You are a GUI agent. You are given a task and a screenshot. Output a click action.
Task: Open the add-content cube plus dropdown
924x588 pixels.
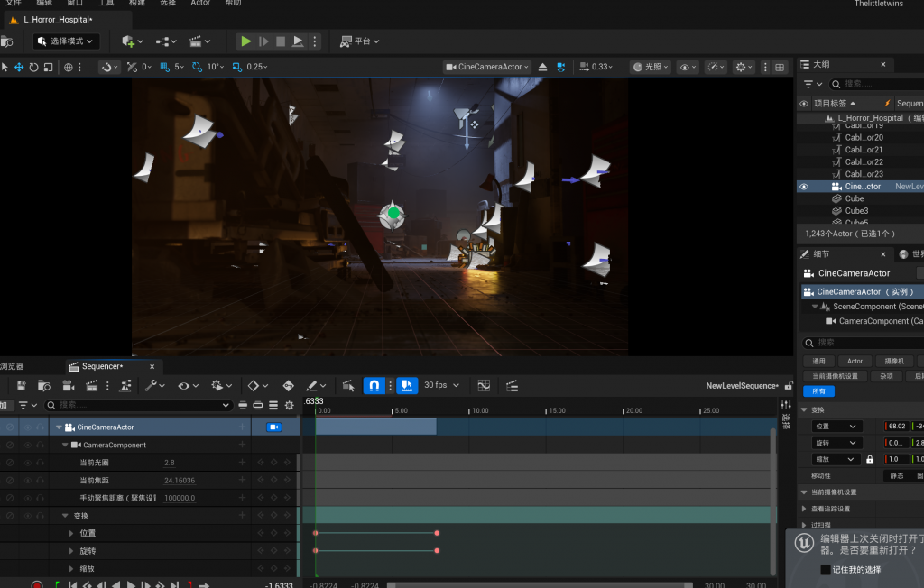coord(133,41)
